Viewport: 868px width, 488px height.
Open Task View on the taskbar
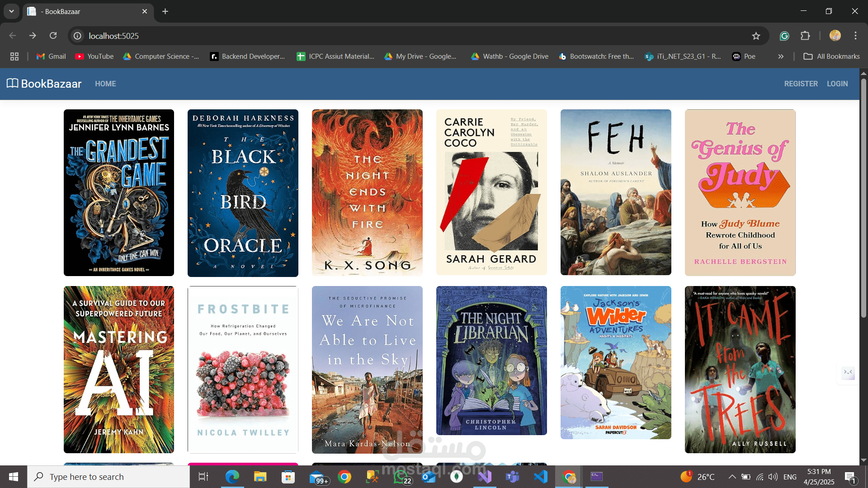(203, 477)
